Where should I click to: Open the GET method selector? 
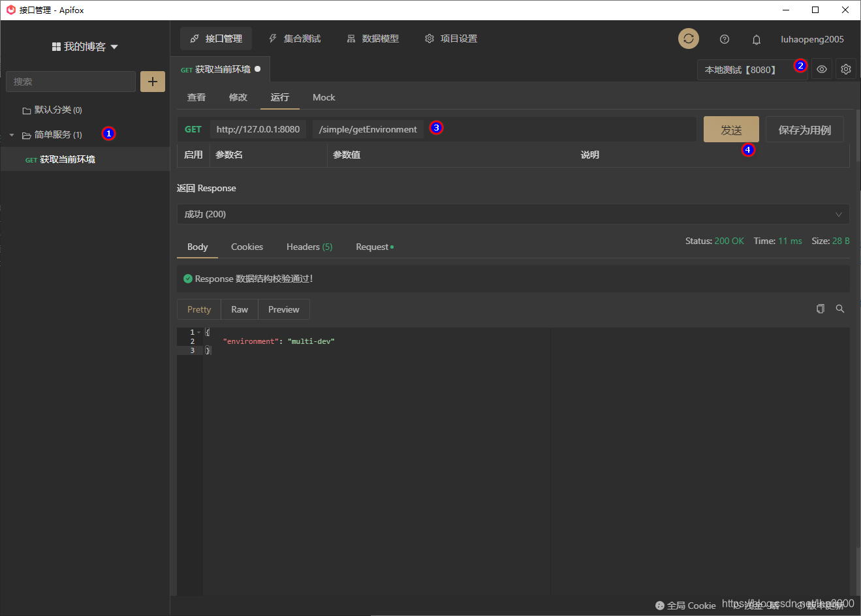pyautogui.click(x=193, y=129)
